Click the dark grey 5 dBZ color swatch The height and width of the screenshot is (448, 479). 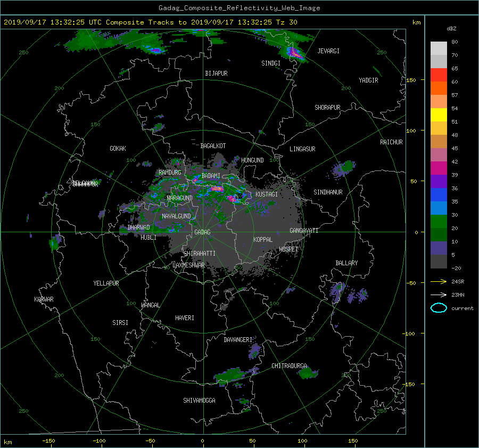point(439,262)
